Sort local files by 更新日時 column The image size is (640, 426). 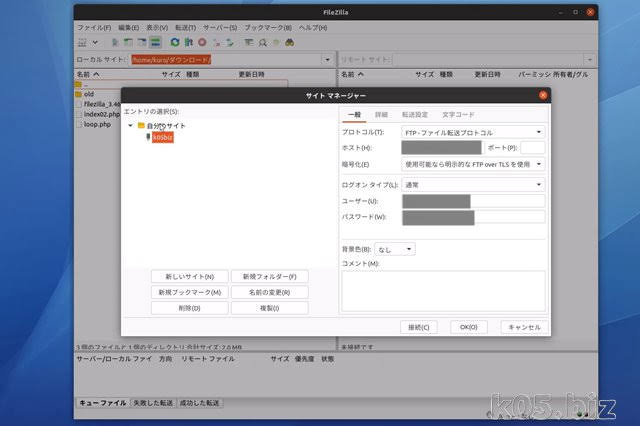[x=251, y=74]
